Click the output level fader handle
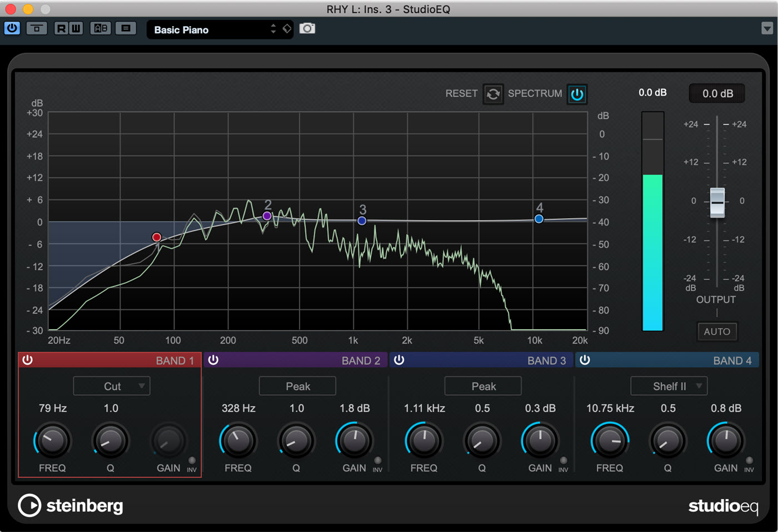Screen dimensions: 778x532 point(717,202)
